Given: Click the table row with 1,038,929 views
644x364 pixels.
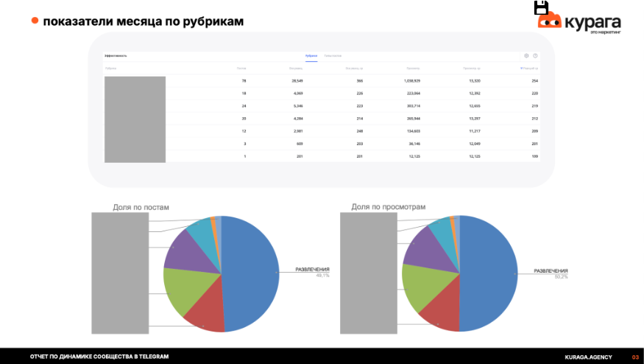Looking at the screenshot, I should (x=321, y=81).
